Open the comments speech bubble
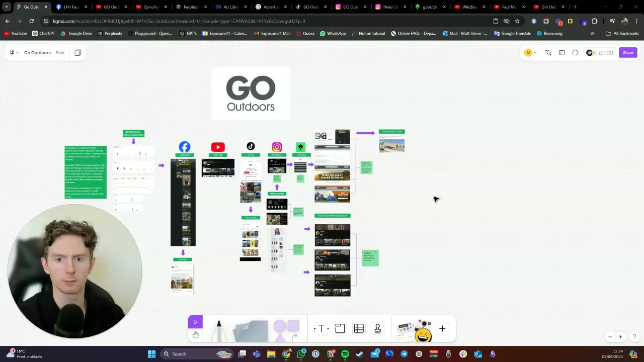Screen dimensions: 644x362 (x=575, y=52)
